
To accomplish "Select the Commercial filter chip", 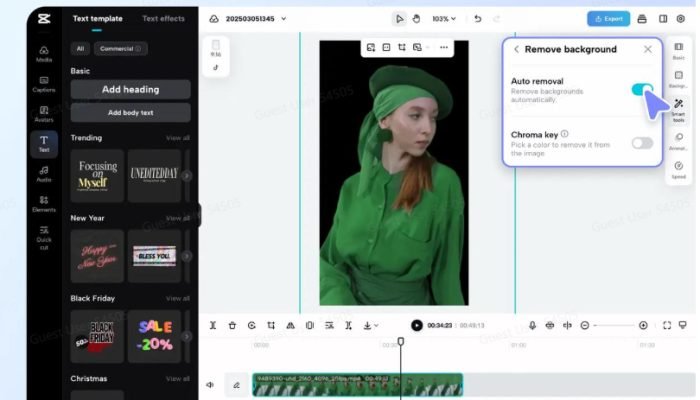I will click(121, 49).
